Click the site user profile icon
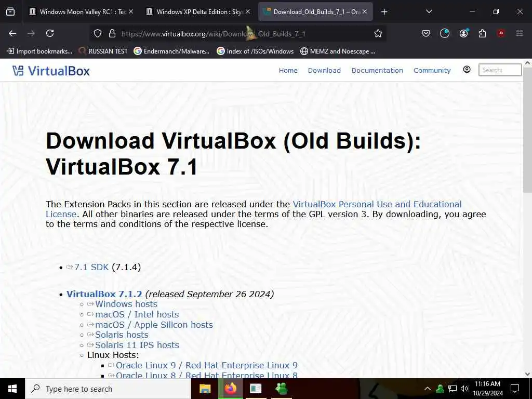This screenshot has width=532, height=399. coord(467,70)
